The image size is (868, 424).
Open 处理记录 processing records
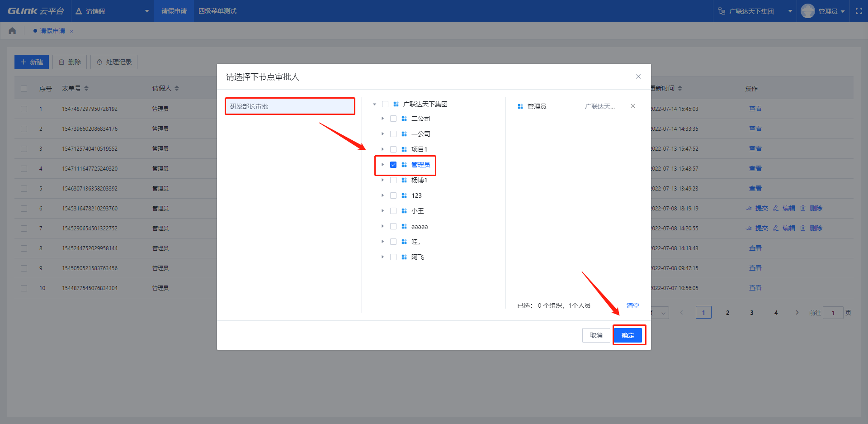(x=114, y=62)
